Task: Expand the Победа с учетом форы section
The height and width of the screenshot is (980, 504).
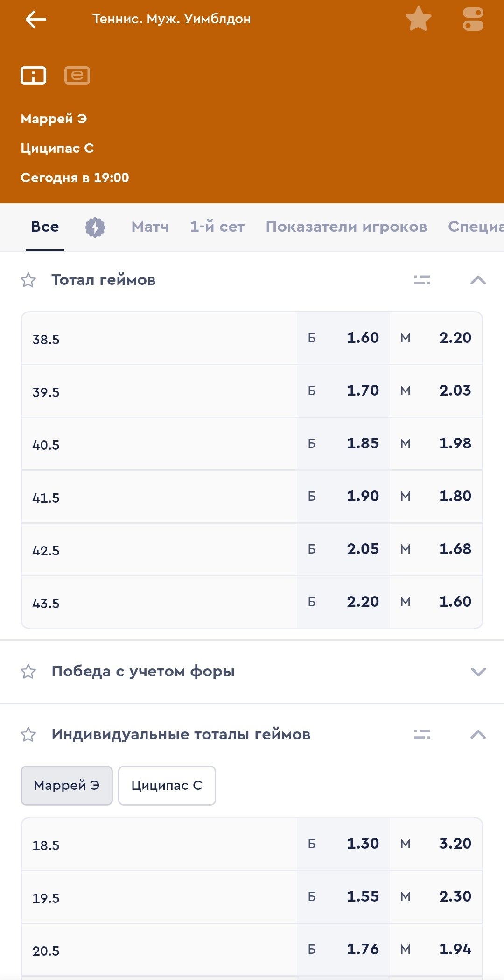Action: [x=478, y=672]
